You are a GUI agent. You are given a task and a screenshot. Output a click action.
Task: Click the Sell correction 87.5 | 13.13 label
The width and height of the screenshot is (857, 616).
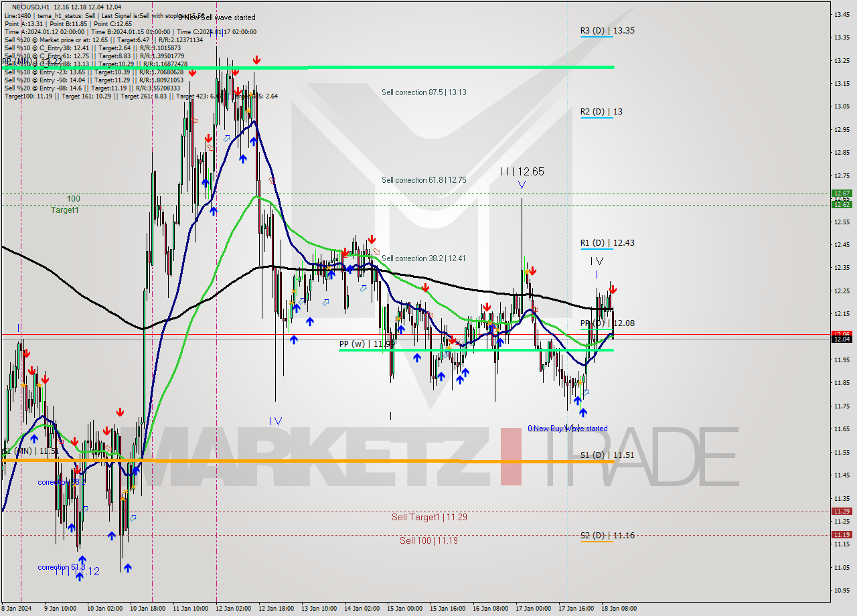(x=424, y=92)
